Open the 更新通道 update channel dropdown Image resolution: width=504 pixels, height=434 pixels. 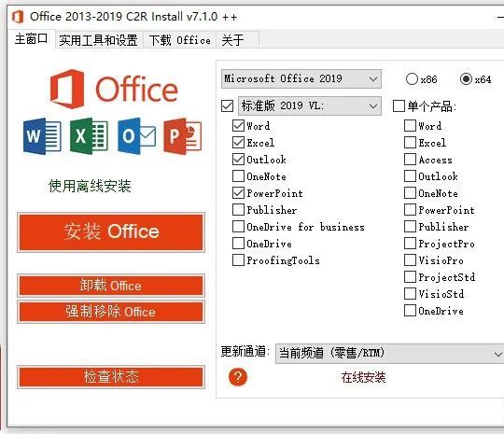click(389, 354)
